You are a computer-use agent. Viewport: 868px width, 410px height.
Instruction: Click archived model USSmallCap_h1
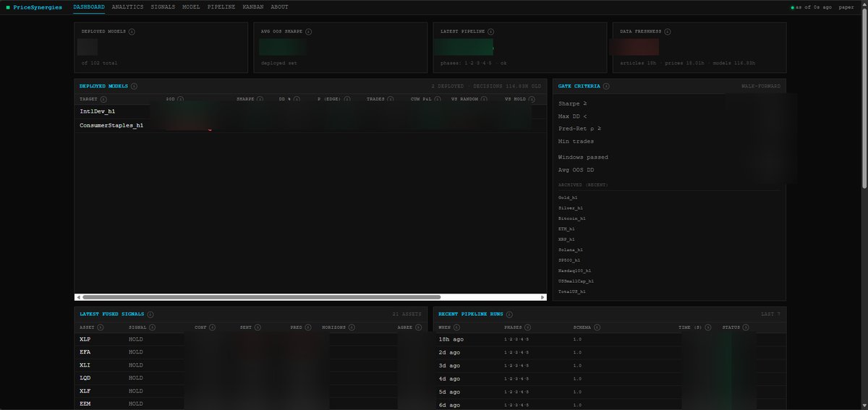[576, 281]
